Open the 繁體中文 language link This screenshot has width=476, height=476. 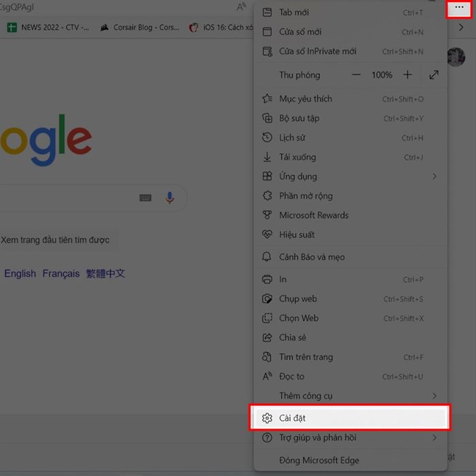coord(105,273)
